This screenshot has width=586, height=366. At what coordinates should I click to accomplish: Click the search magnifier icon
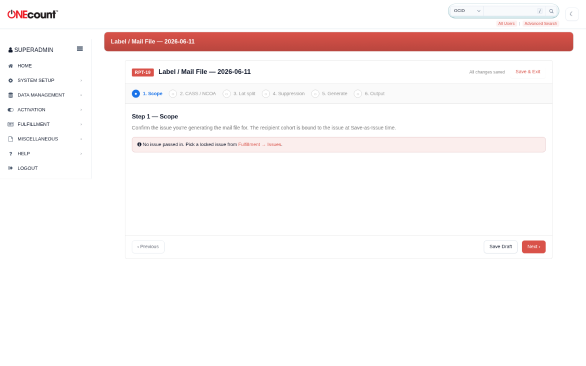[x=551, y=11]
